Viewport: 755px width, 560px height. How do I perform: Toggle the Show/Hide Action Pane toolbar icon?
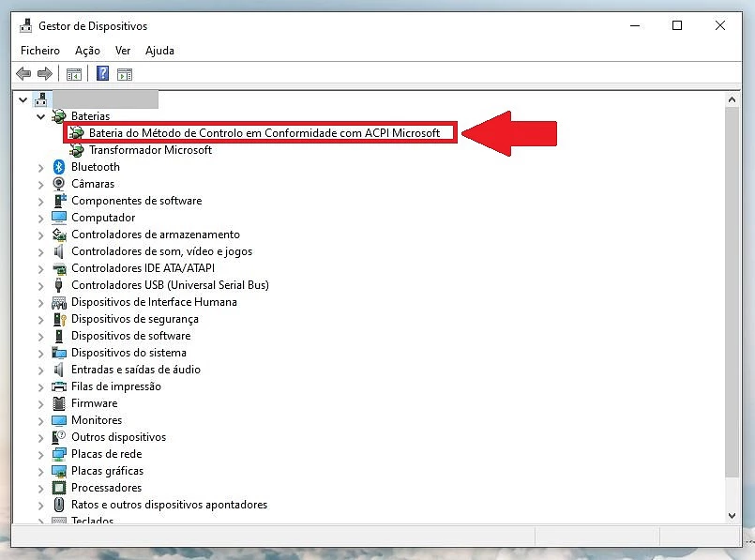point(124,75)
